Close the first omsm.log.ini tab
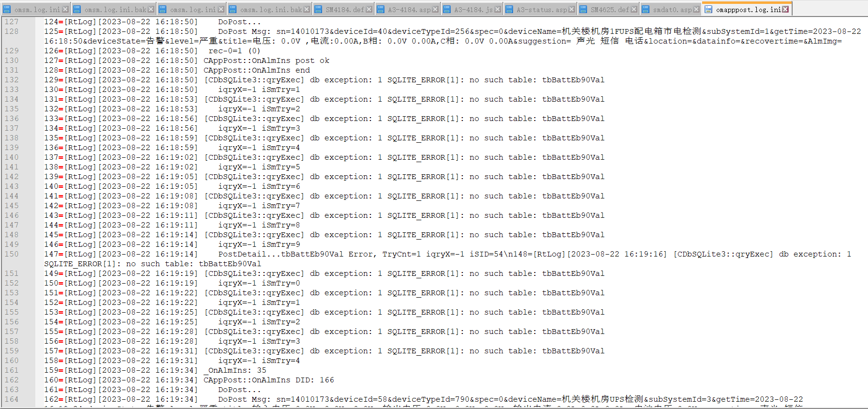 65,9
